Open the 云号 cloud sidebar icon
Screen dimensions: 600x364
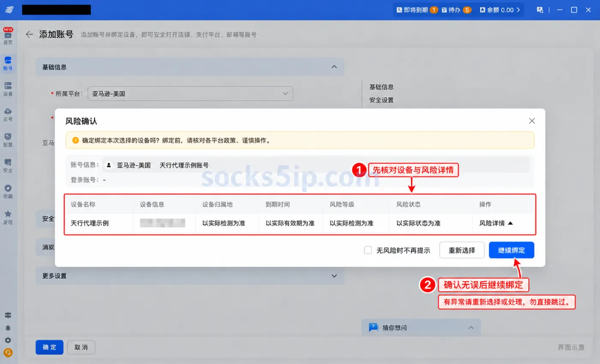click(x=8, y=114)
